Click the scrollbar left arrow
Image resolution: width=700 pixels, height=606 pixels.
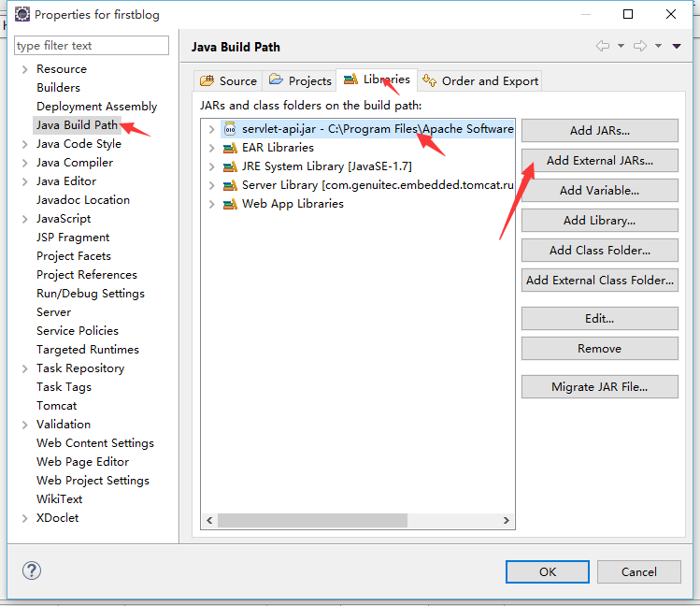click(x=209, y=520)
